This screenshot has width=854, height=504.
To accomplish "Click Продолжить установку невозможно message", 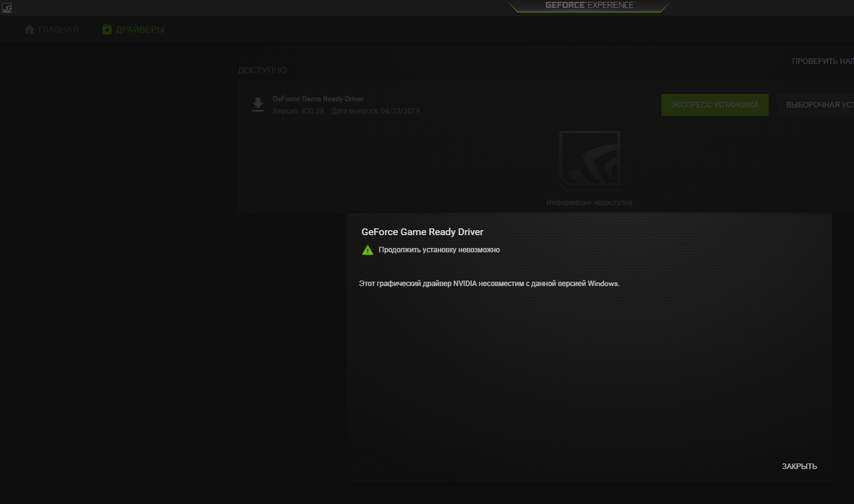I will click(x=439, y=250).
